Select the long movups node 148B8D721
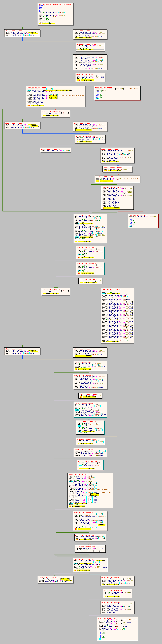 pos(118,315)
